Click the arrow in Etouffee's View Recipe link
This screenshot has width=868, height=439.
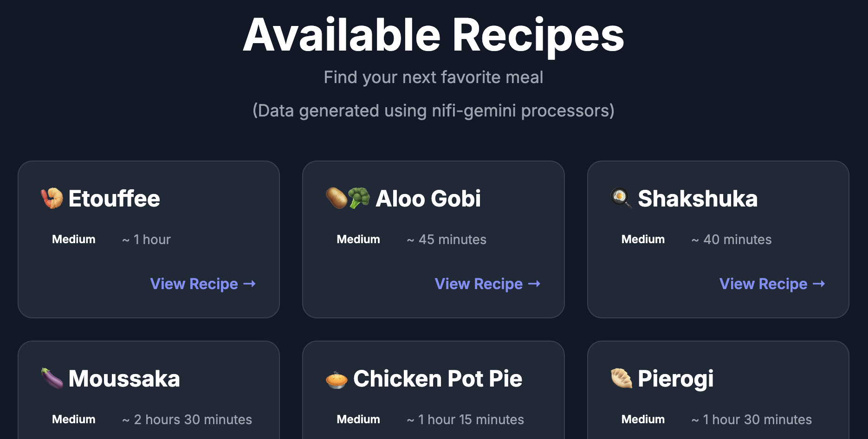tap(250, 284)
